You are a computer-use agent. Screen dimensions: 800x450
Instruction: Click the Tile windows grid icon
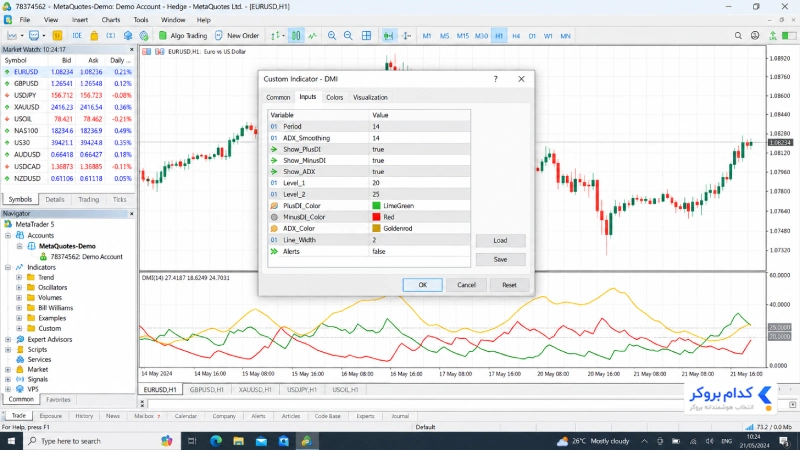point(366,36)
